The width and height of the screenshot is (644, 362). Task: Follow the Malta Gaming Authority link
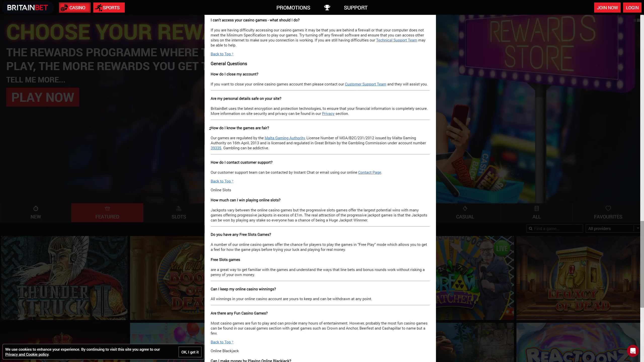coord(285,138)
